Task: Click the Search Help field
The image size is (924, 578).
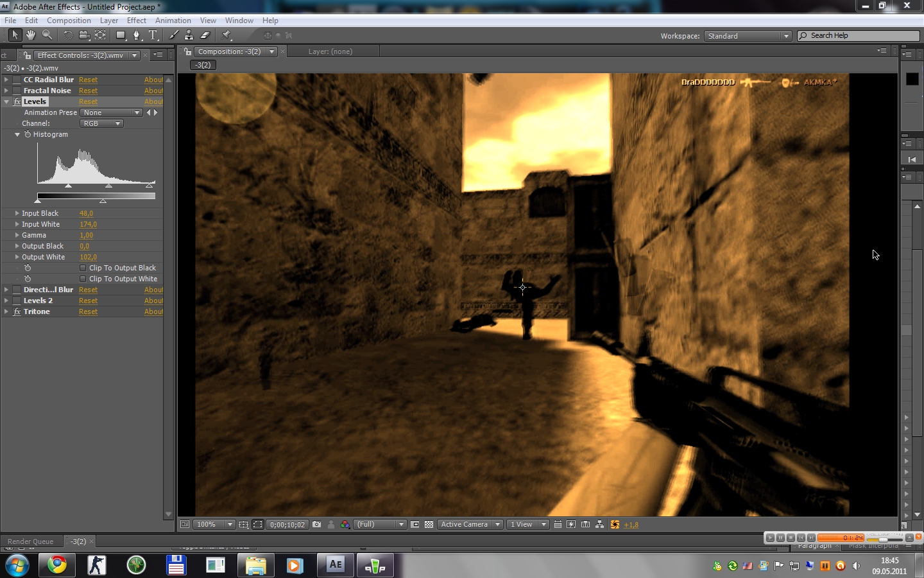Action: coord(859,36)
